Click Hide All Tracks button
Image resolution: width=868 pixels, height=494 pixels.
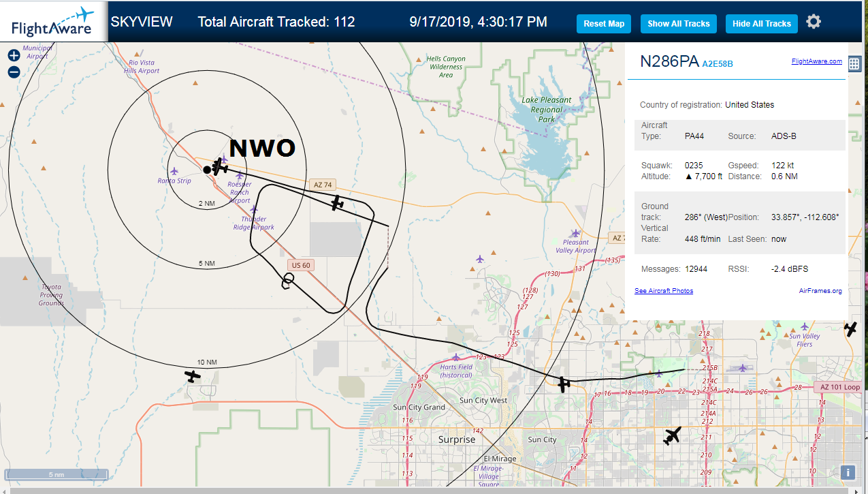point(762,24)
